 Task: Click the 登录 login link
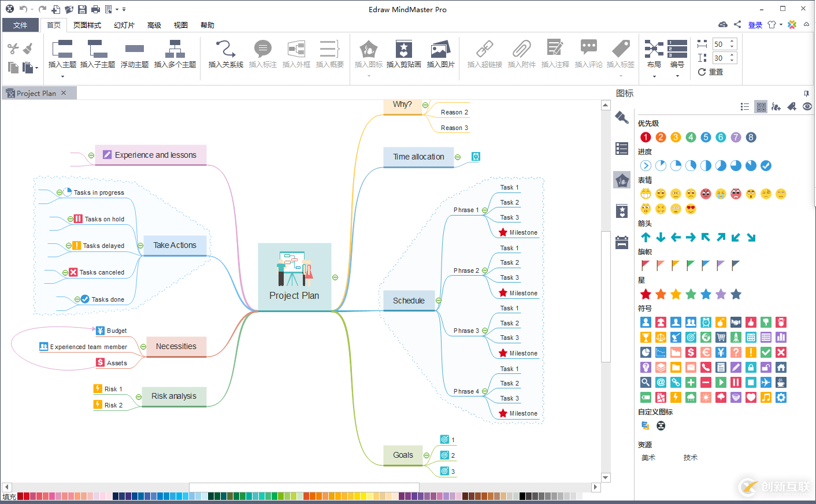(x=755, y=25)
